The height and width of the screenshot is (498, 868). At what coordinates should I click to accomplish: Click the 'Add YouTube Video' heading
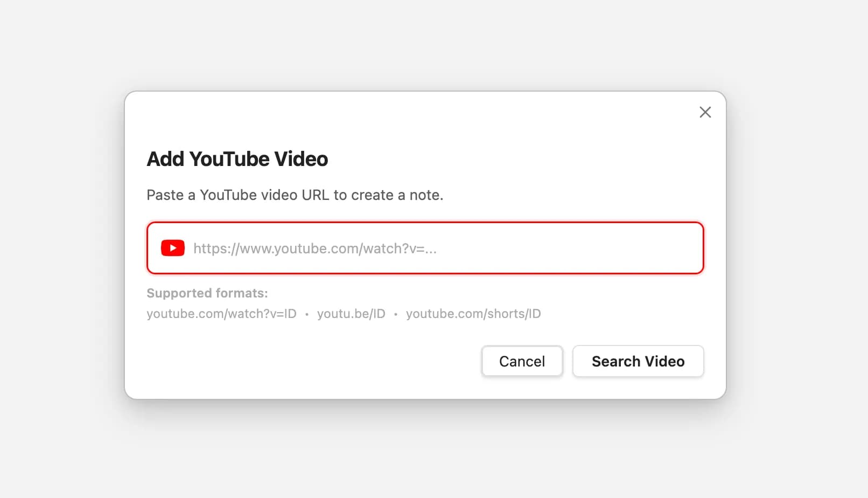[x=237, y=159]
